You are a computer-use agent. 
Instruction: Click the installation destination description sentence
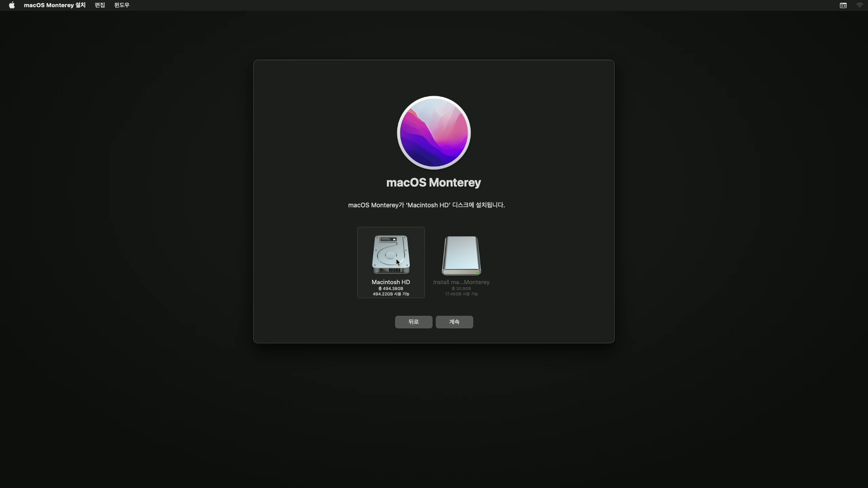(x=426, y=205)
